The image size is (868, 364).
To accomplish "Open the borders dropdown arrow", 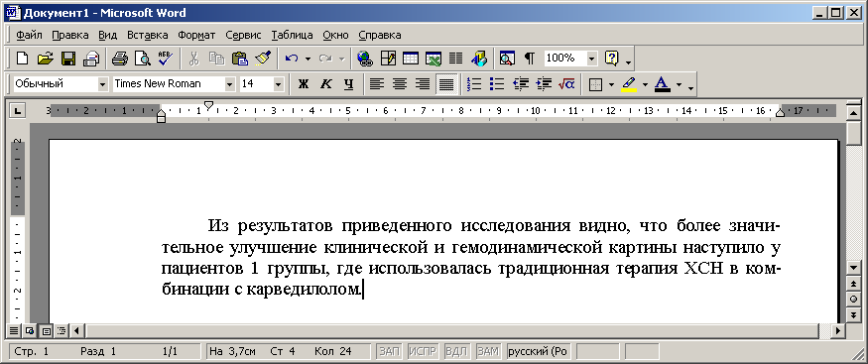I will pos(611,84).
